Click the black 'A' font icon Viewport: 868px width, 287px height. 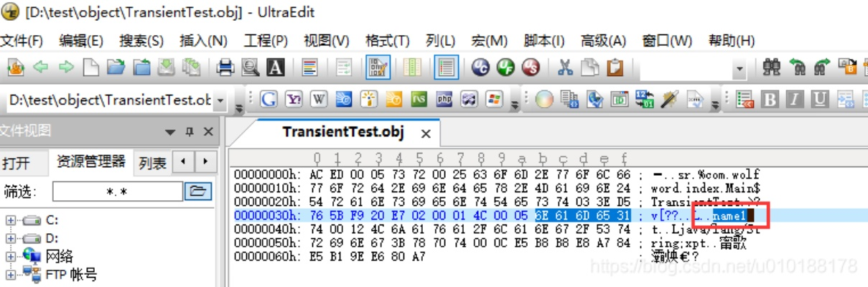click(x=276, y=67)
